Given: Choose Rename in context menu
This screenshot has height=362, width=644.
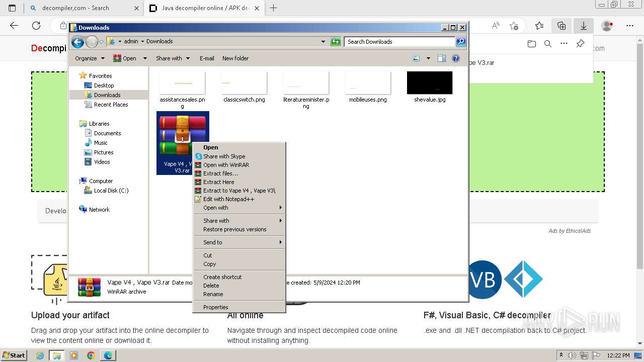Looking at the screenshot, I should (x=239, y=294).
